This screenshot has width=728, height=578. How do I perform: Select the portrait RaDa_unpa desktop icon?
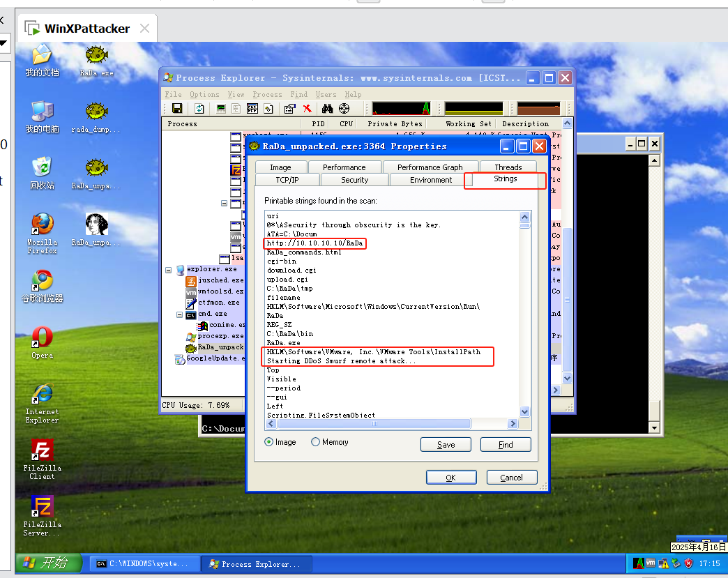click(x=96, y=230)
